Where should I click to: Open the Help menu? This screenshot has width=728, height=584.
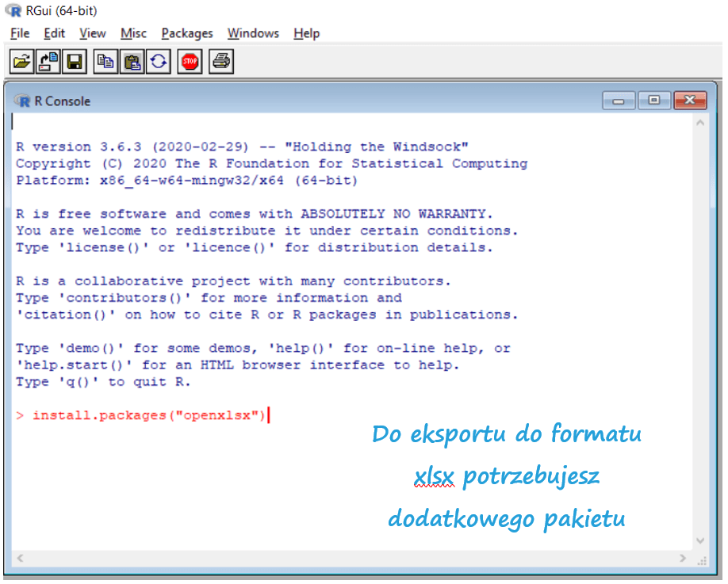pos(306,33)
